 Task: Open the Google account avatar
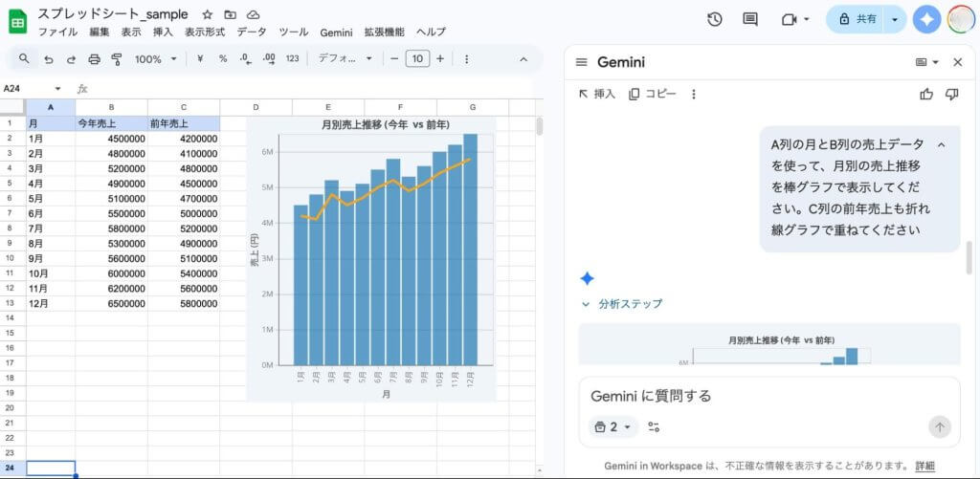pyautogui.click(x=961, y=19)
